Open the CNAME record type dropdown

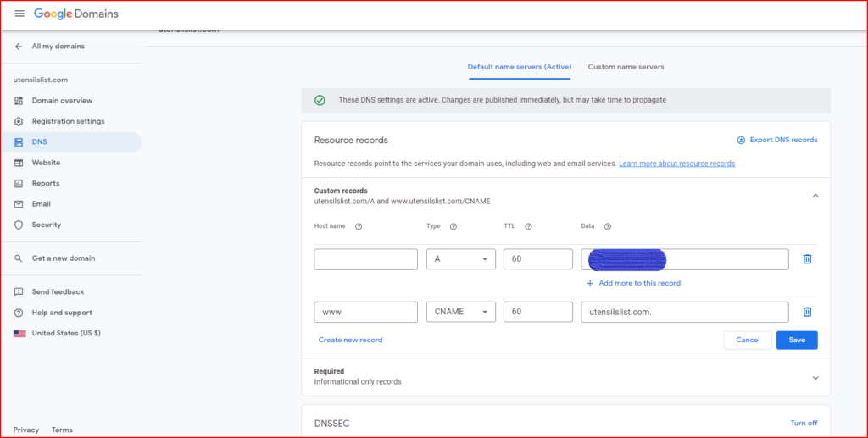pyautogui.click(x=460, y=312)
